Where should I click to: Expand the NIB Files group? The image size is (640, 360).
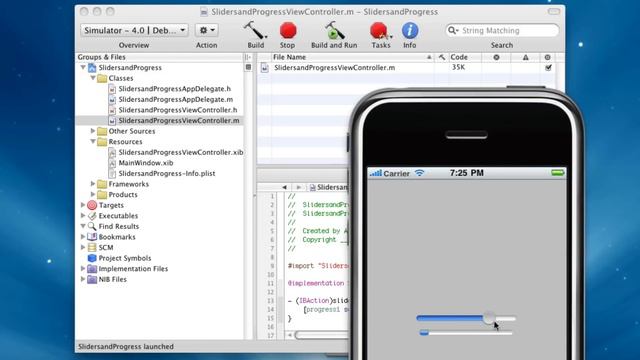pyautogui.click(x=83, y=279)
